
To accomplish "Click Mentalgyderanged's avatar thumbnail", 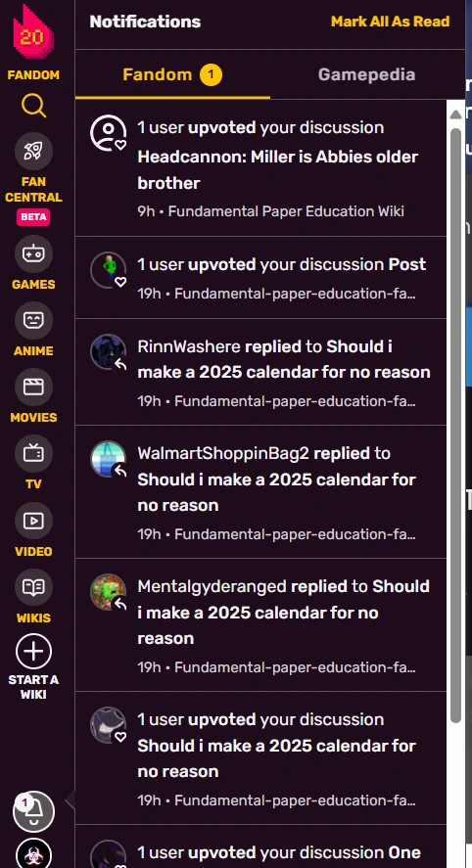I will pos(108,592).
